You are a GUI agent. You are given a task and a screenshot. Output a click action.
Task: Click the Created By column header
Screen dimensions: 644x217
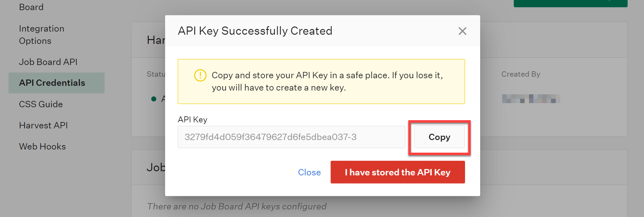point(521,74)
